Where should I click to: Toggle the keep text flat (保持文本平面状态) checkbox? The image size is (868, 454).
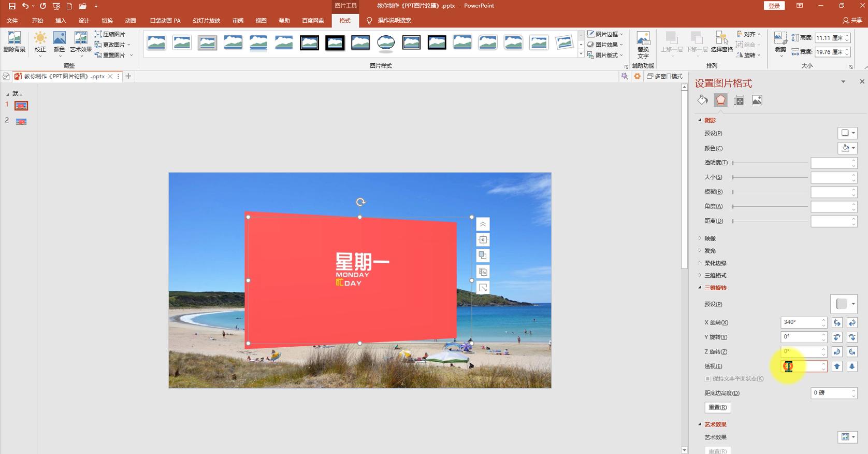pos(708,379)
